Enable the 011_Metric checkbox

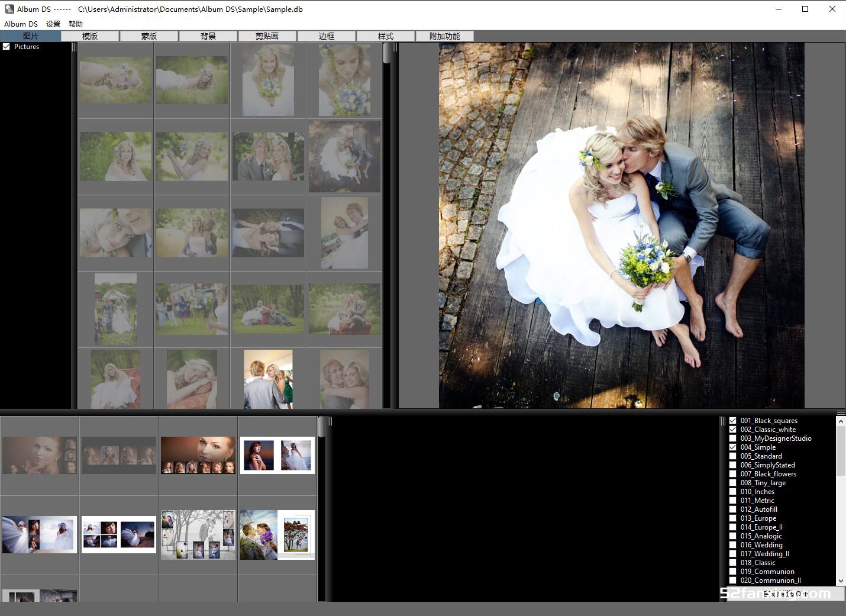[x=733, y=501]
